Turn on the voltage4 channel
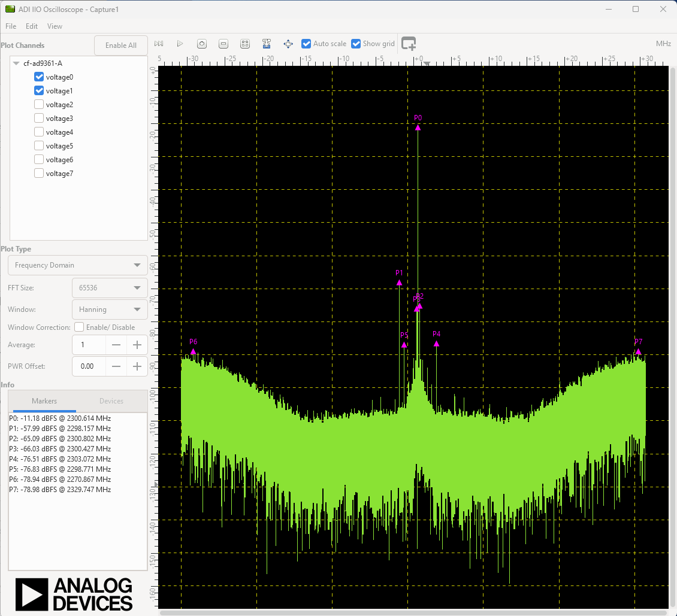Viewport: 677px width, 616px height. (x=39, y=132)
